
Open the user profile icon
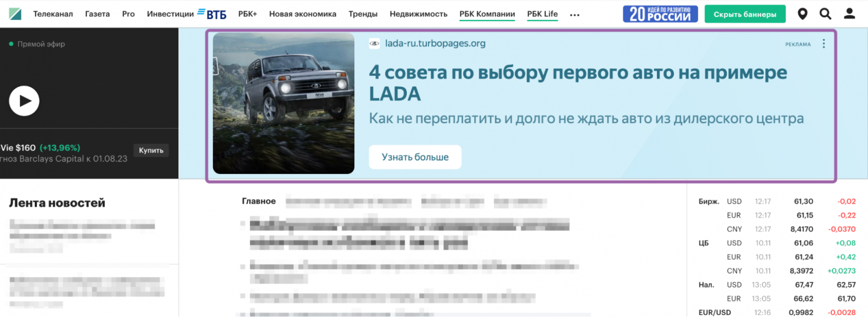(x=850, y=14)
